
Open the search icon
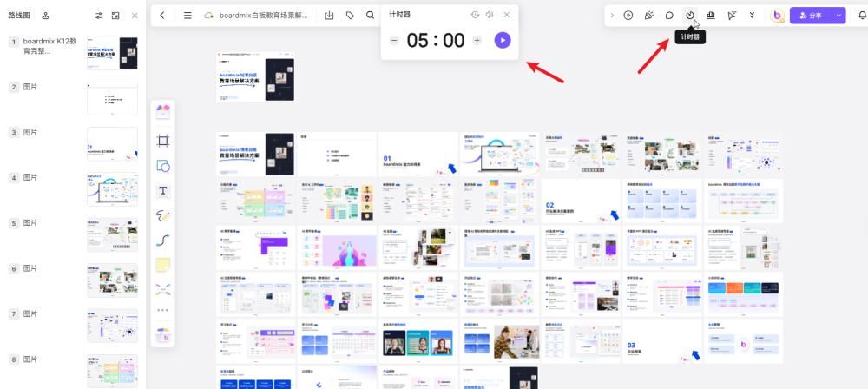pos(370,16)
